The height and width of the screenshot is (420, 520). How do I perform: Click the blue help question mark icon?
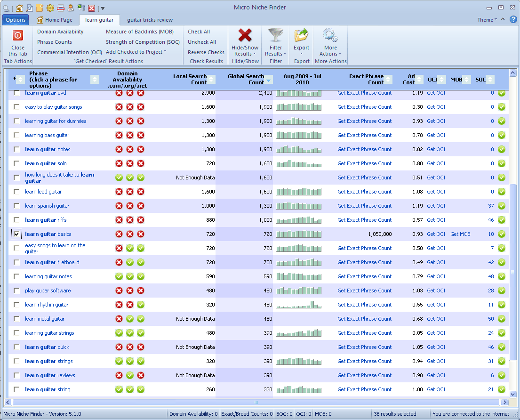pyautogui.click(x=513, y=19)
